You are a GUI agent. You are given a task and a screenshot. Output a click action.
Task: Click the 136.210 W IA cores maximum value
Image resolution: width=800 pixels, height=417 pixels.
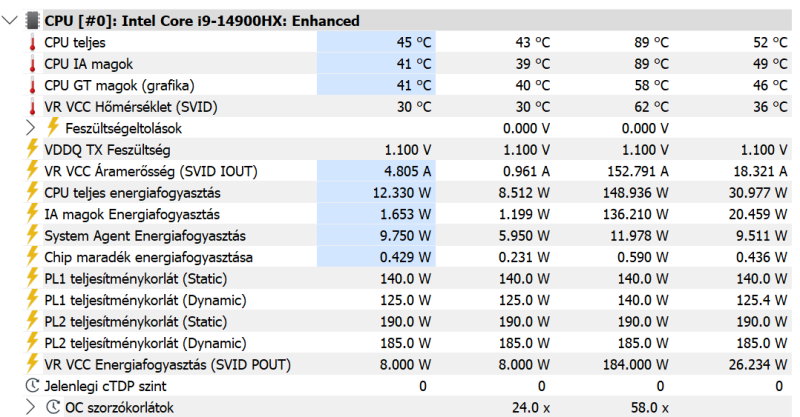click(x=636, y=214)
